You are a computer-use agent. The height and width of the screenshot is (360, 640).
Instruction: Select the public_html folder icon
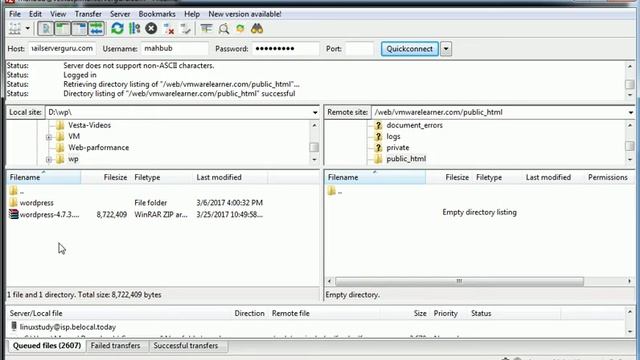click(x=378, y=159)
